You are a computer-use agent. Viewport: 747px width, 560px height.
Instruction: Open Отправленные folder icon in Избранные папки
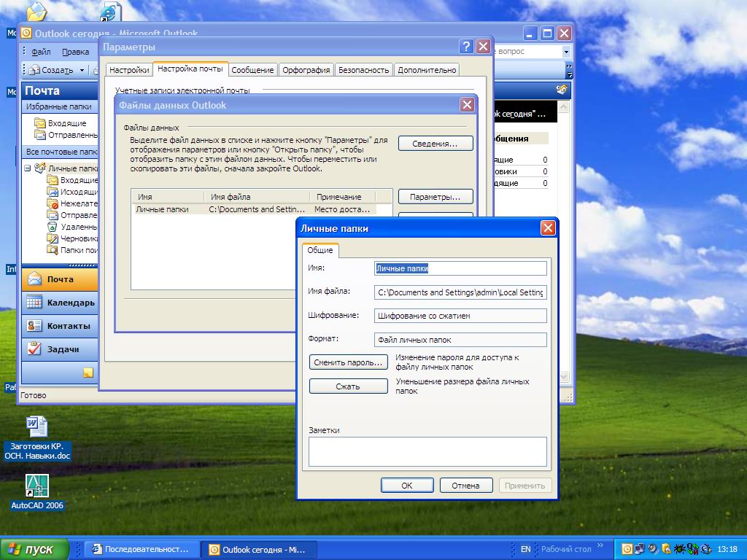[40, 135]
